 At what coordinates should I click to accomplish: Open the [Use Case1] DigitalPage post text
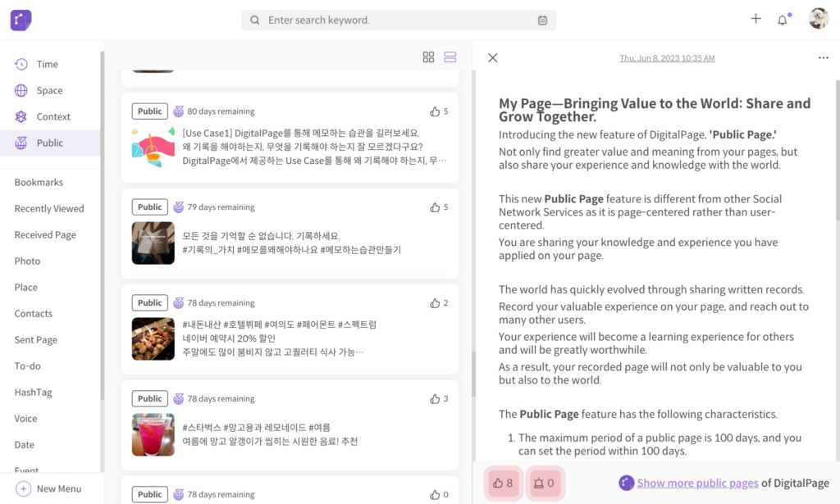(314, 147)
